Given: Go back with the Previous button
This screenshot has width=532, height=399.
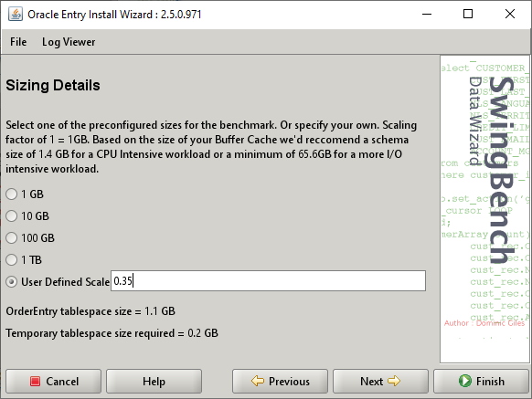Looking at the screenshot, I should [280, 382].
